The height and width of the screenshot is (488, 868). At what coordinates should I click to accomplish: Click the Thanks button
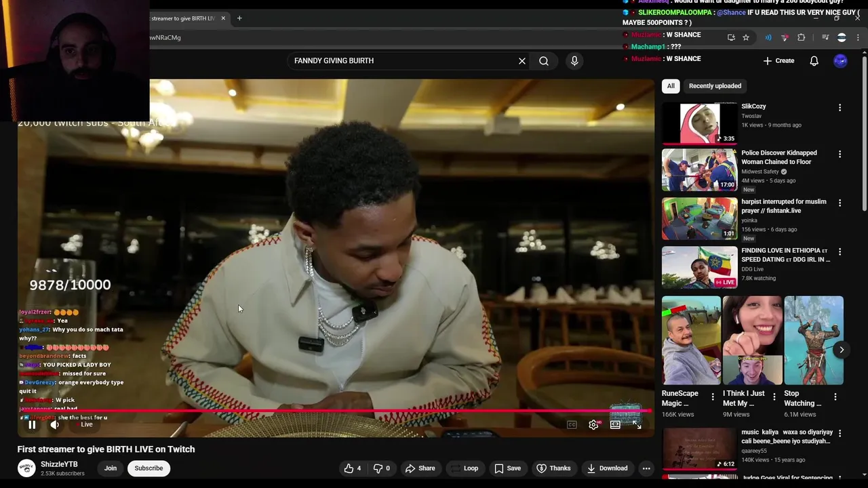tap(554, 468)
